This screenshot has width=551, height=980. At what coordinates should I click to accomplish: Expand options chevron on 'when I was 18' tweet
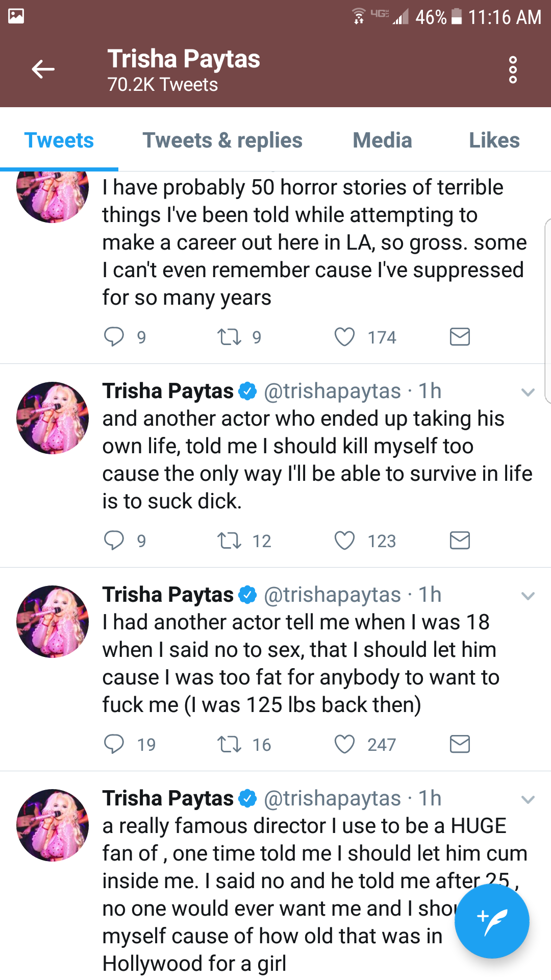528,596
